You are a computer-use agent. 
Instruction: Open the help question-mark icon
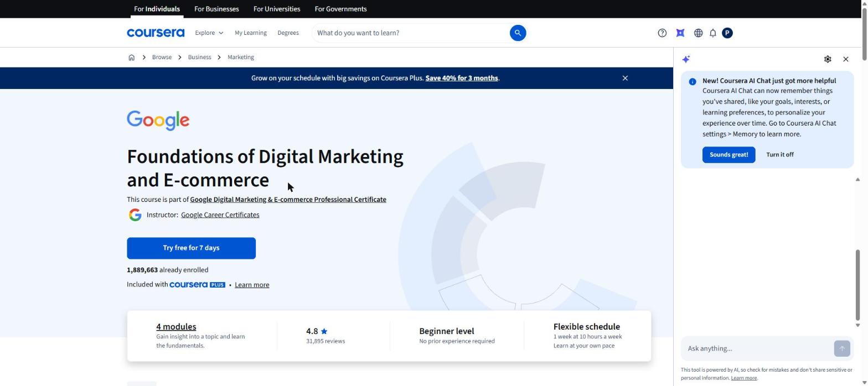[662, 33]
